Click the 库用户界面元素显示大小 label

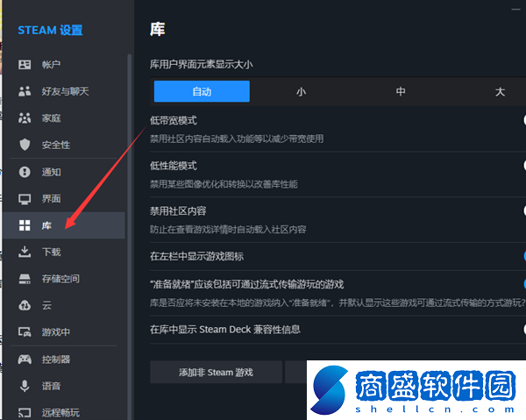(202, 64)
